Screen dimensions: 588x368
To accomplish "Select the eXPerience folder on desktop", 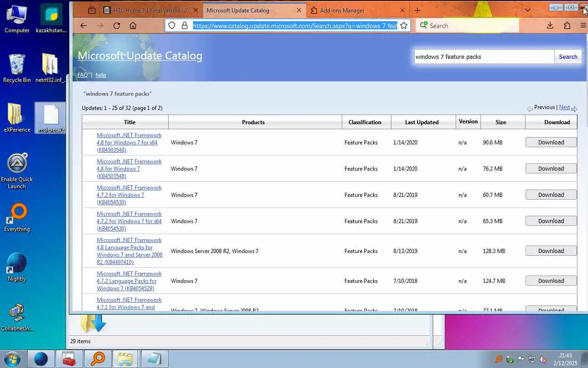I will coord(17,118).
